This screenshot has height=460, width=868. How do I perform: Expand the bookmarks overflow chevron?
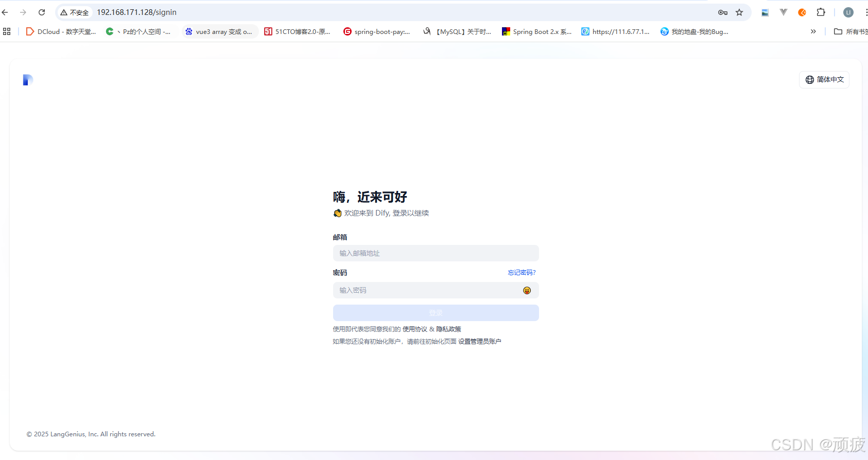coord(813,31)
